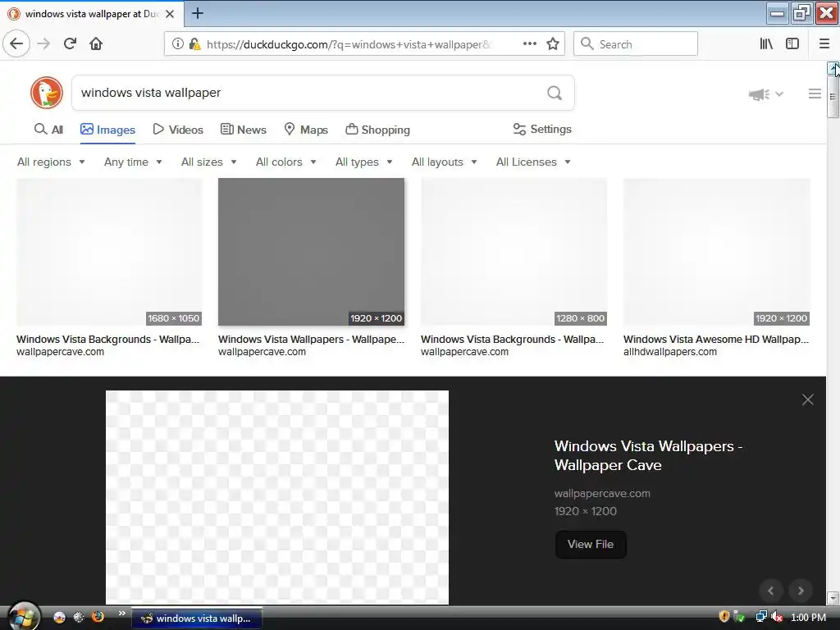Expand the All sizes filter
Viewport: 840px width, 630px height.
(209, 162)
